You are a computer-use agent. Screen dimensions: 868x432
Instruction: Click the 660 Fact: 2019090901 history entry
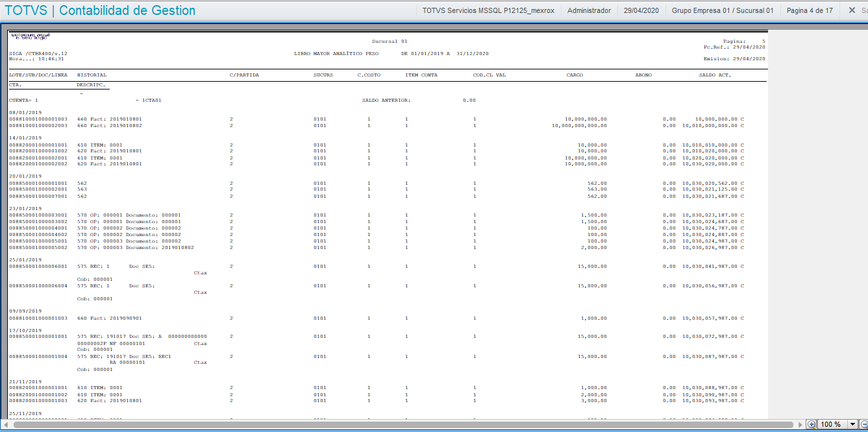tap(109, 318)
